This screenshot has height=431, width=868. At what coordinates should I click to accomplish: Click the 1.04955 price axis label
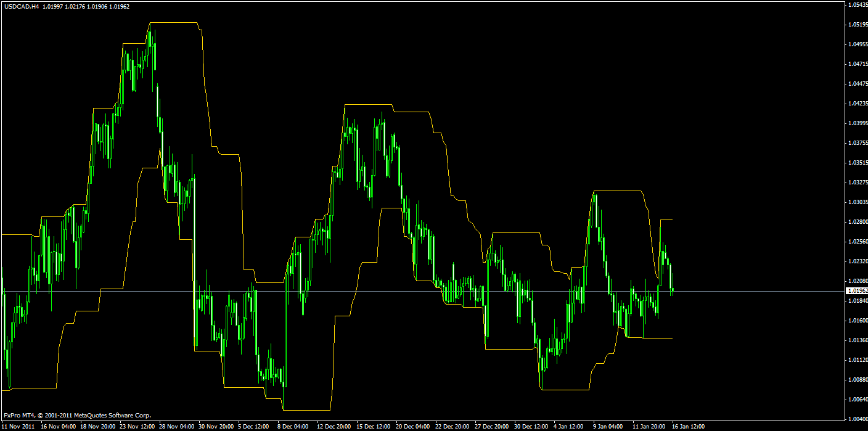point(858,44)
